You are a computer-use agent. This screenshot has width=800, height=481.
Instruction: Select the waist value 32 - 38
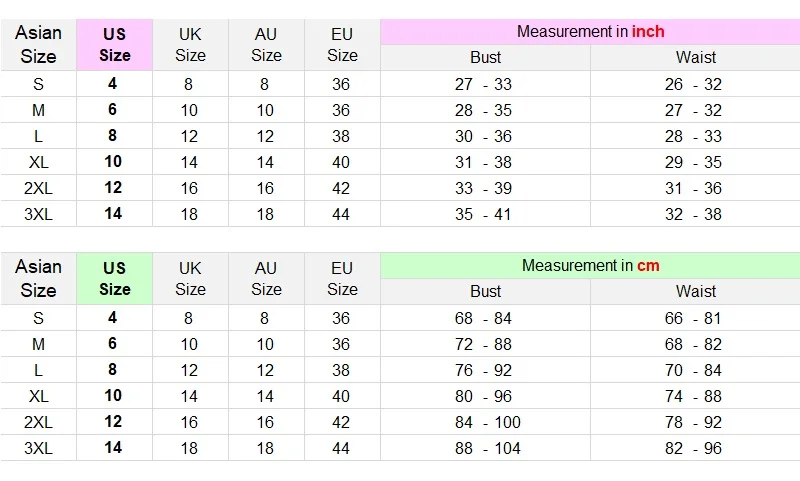[694, 214]
